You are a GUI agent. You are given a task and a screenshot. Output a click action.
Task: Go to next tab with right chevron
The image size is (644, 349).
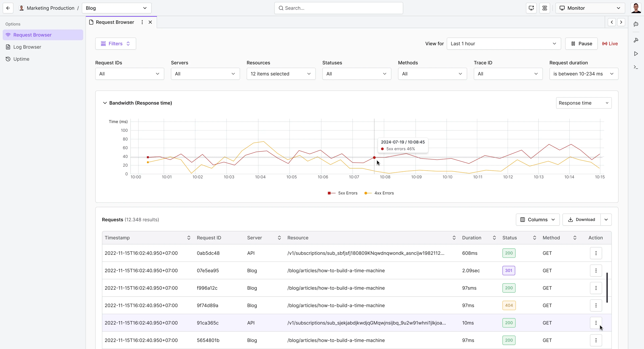[621, 22]
